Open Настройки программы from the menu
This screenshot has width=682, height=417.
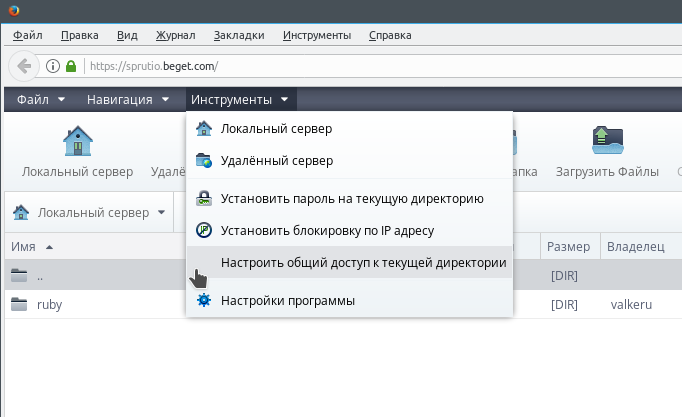288,300
